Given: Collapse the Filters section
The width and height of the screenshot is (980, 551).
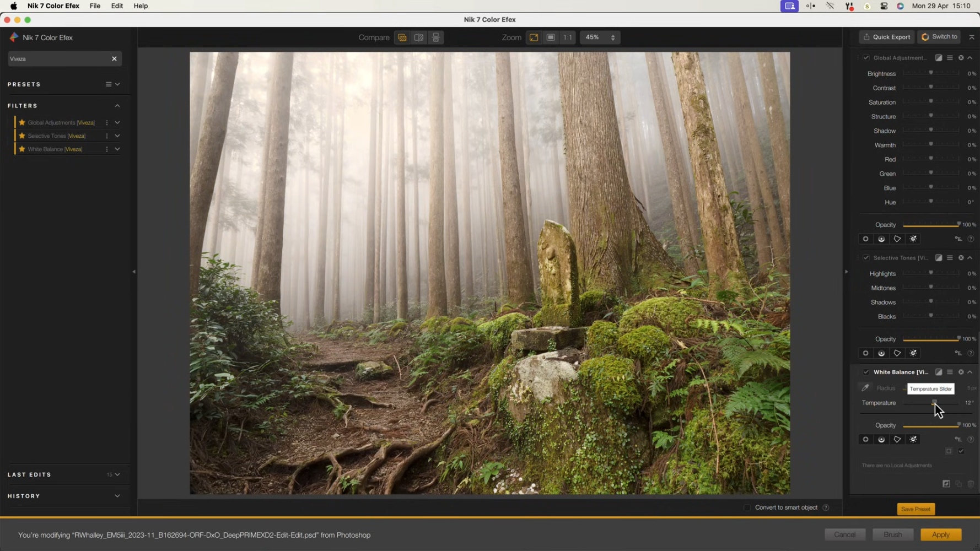Looking at the screenshot, I should pyautogui.click(x=117, y=106).
